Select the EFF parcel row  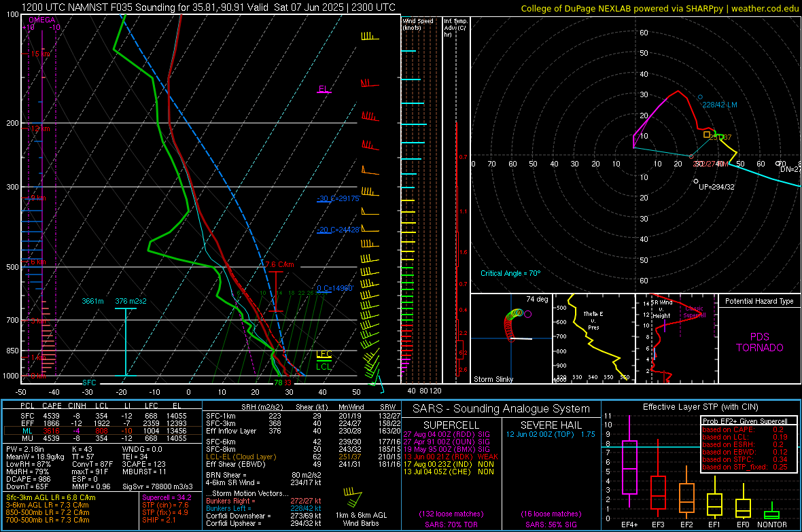point(103,423)
